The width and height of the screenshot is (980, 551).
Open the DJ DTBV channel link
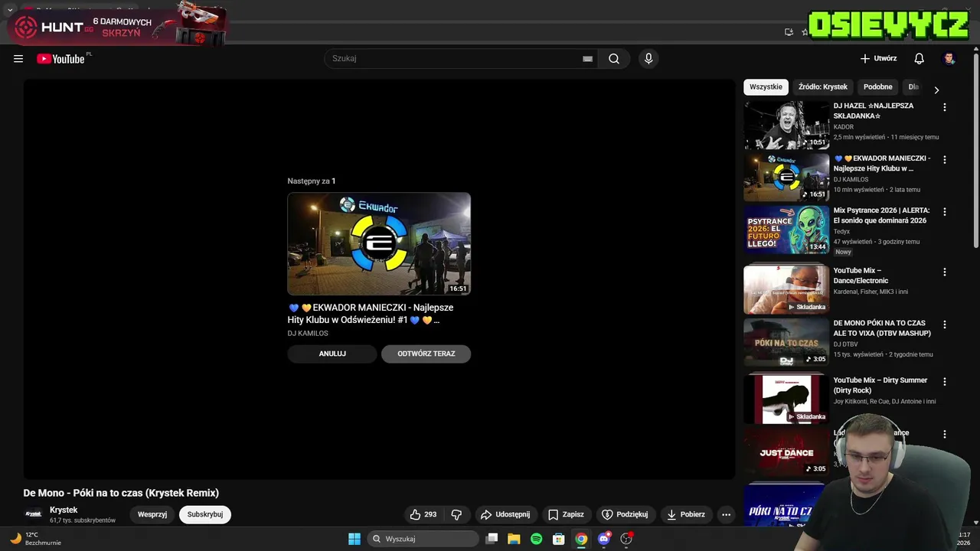(x=846, y=344)
